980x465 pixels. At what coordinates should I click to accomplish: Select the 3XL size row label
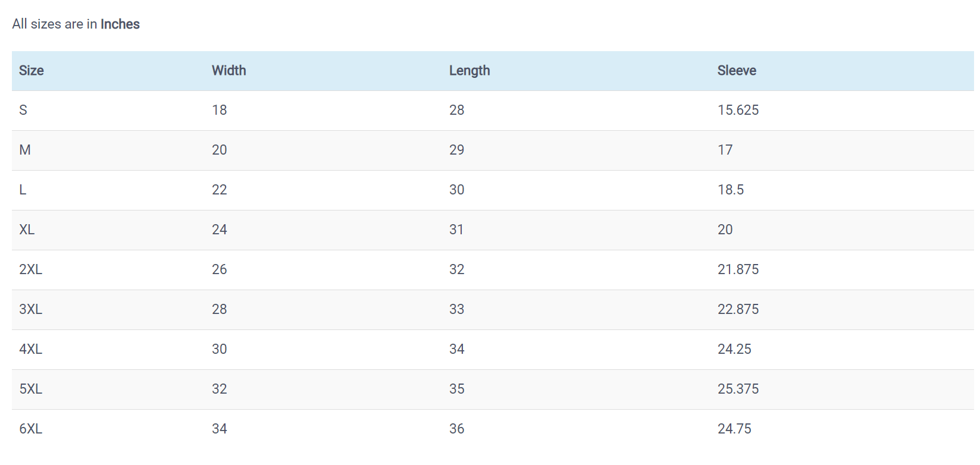[x=31, y=309]
